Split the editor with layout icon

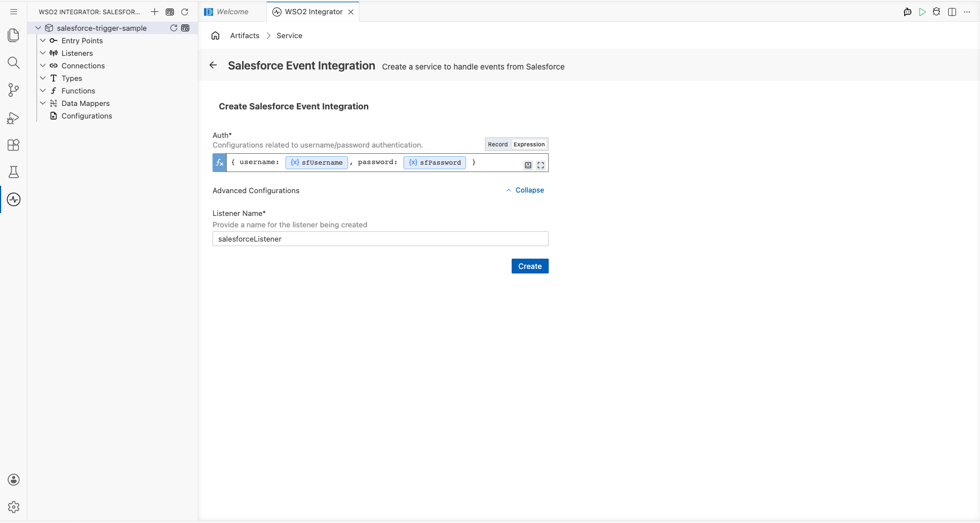pyautogui.click(x=952, y=11)
